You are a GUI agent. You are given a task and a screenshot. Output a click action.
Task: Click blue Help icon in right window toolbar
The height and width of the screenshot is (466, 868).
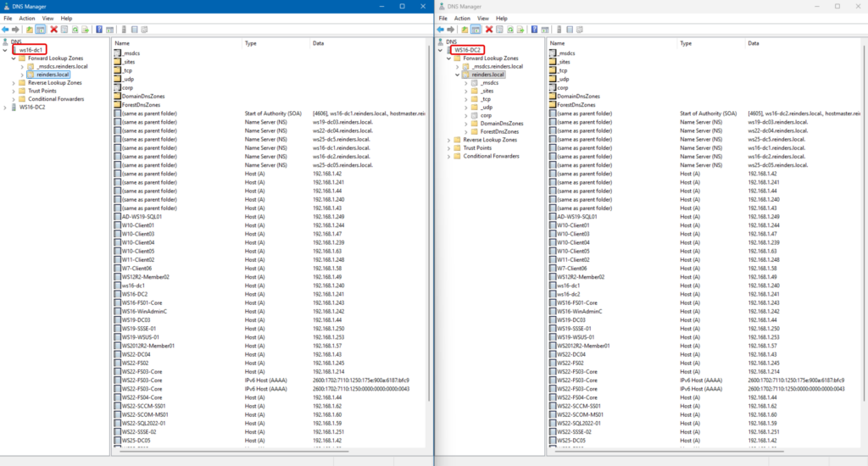(534, 30)
